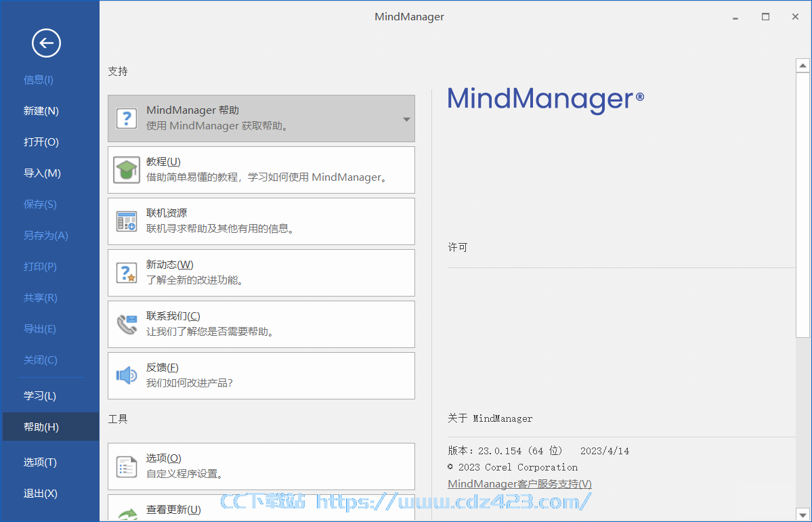Click the 新动态 question mark star icon
The width and height of the screenshot is (812, 522).
coord(127,272)
